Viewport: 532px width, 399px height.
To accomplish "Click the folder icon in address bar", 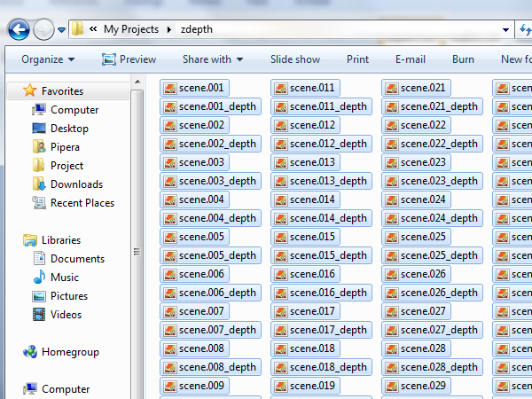I will click(78, 29).
